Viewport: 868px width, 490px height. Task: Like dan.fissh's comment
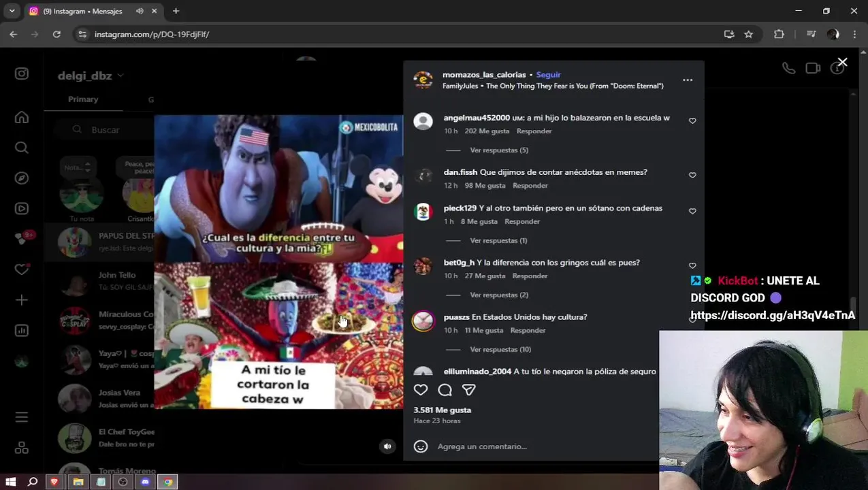point(692,175)
